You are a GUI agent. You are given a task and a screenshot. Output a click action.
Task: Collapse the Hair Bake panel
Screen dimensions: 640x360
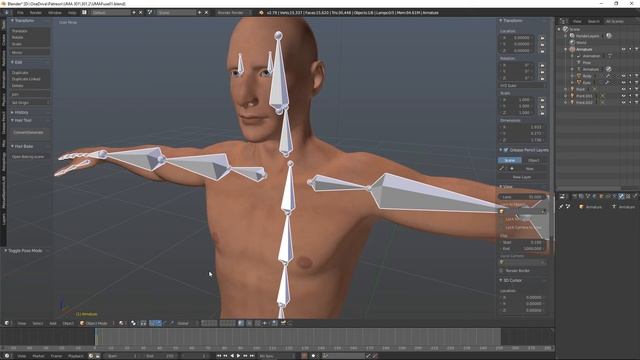(x=12, y=146)
